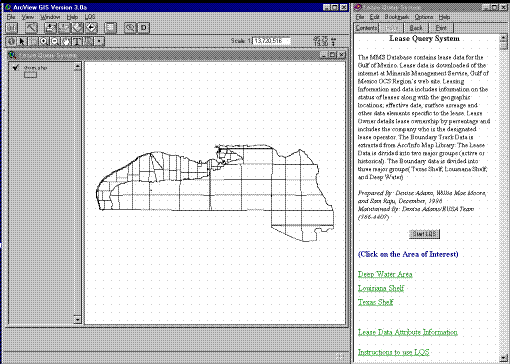Open the Bookmark menu in help window

point(397,17)
